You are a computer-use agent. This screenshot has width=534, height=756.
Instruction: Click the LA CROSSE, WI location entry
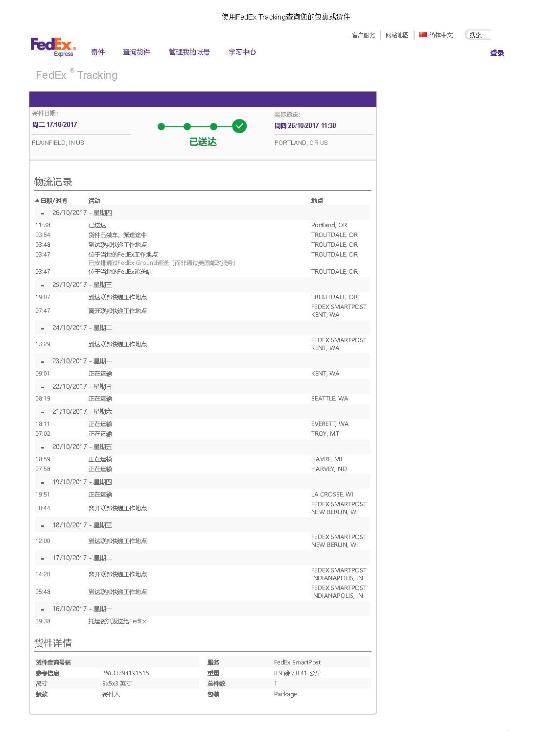click(x=332, y=495)
